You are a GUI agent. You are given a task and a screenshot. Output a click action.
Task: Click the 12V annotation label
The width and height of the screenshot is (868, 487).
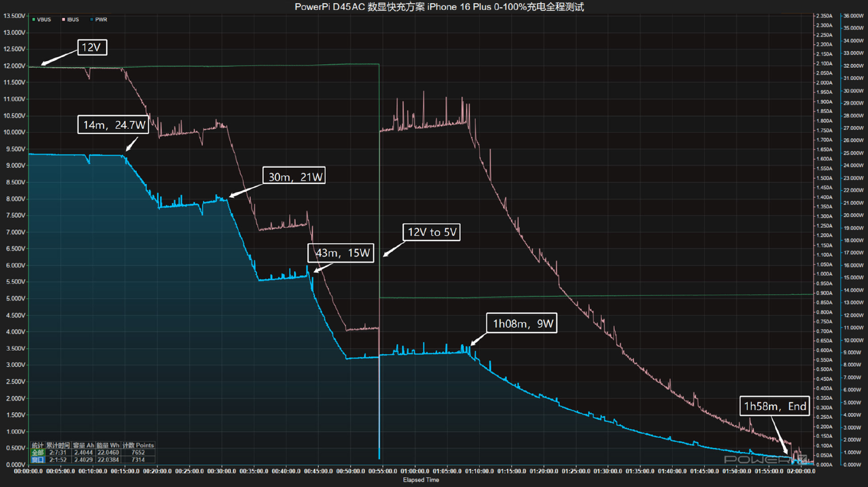[x=92, y=47]
